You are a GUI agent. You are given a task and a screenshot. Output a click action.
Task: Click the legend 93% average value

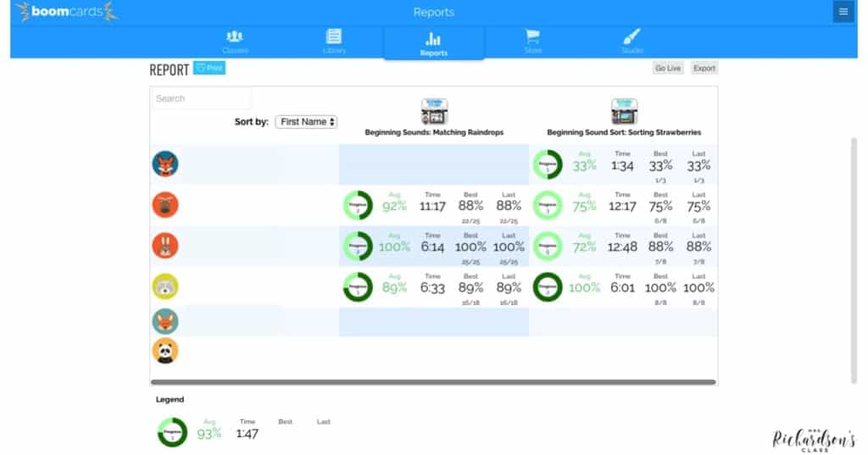(209, 434)
